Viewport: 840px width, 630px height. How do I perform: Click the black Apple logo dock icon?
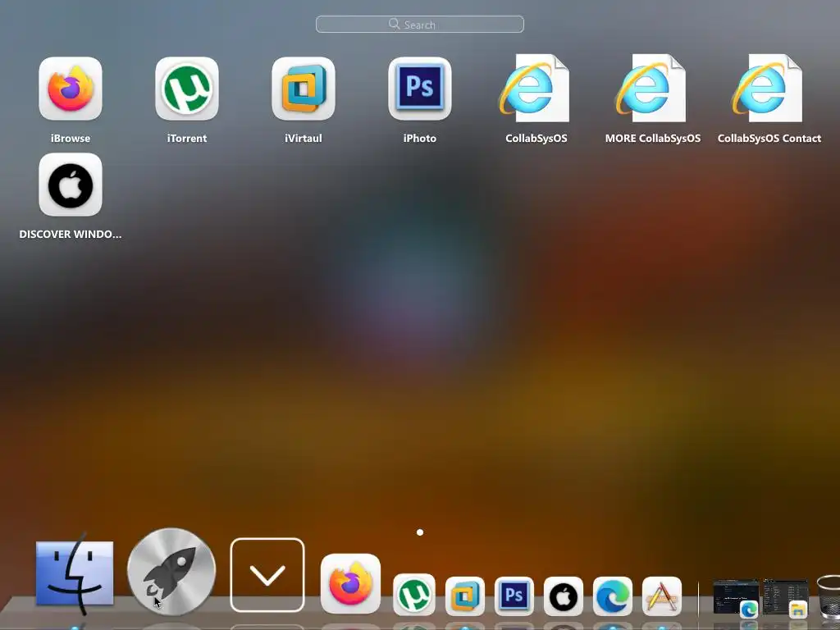pos(563,596)
